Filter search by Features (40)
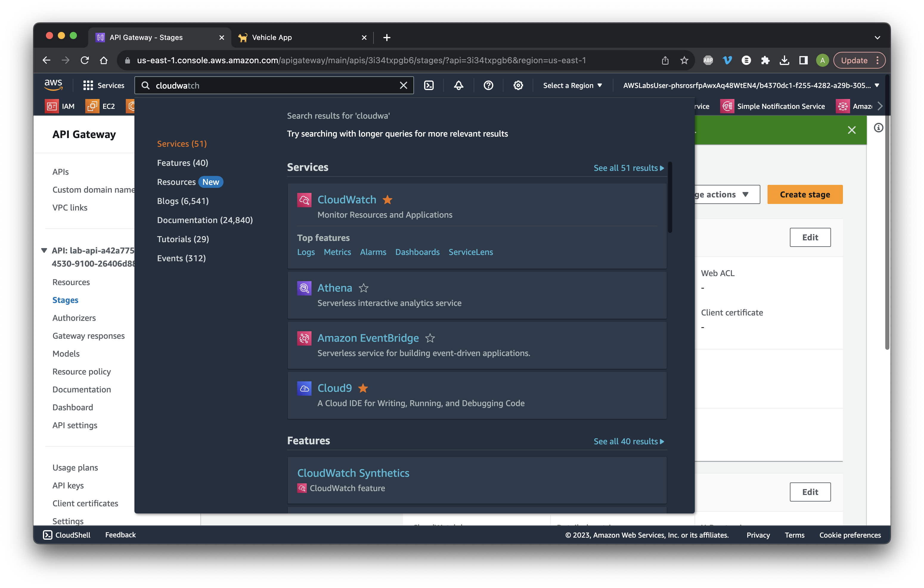The image size is (924, 588). 183,163
